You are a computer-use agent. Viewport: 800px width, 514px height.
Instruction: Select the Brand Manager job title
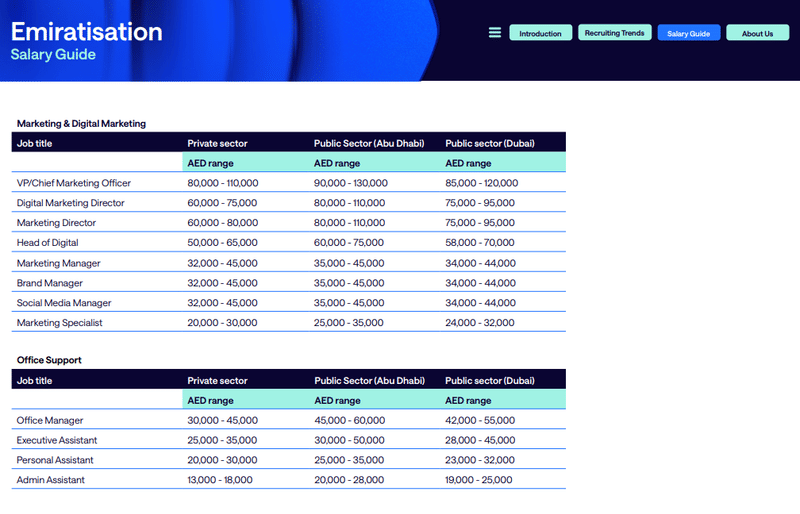(x=50, y=283)
